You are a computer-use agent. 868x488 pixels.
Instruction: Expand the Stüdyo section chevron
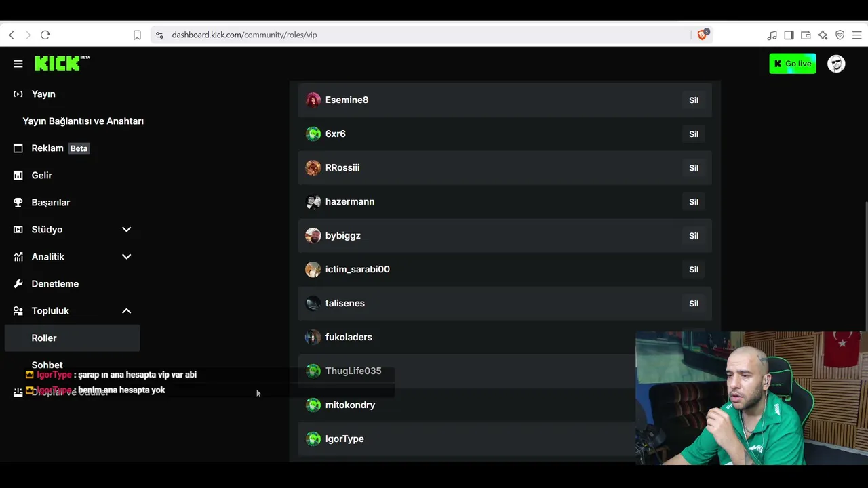pyautogui.click(x=126, y=230)
